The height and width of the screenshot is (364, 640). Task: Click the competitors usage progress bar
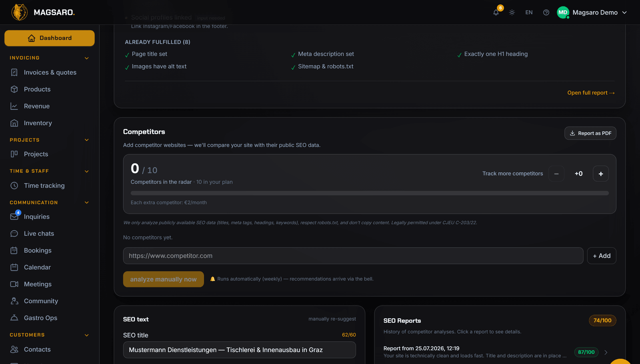370,193
